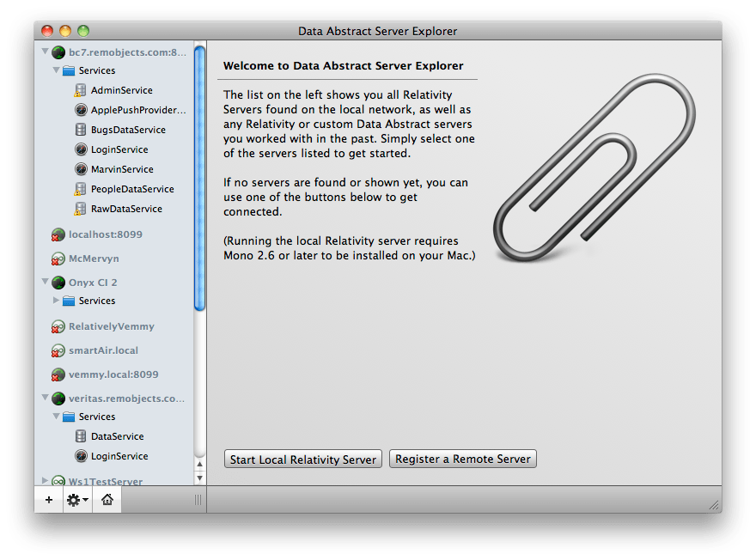Click the LoginService dial icon
The height and width of the screenshot is (560, 756).
click(79, 149)
